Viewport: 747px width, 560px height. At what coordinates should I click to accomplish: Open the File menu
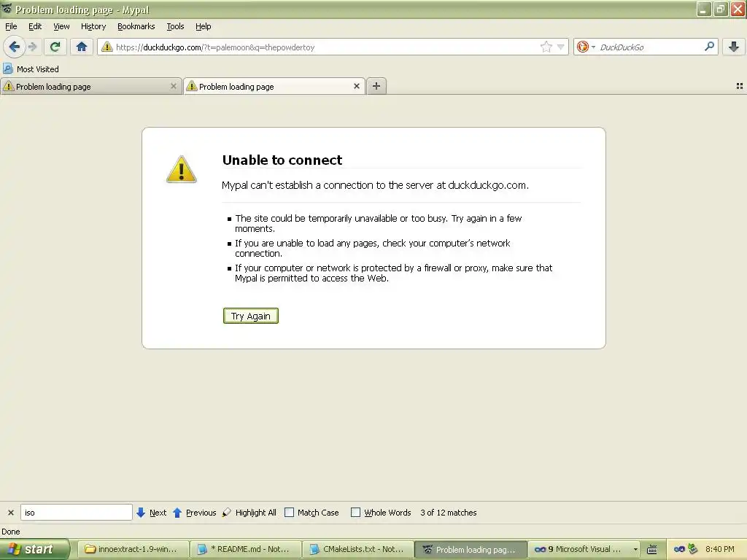point(11,27)
